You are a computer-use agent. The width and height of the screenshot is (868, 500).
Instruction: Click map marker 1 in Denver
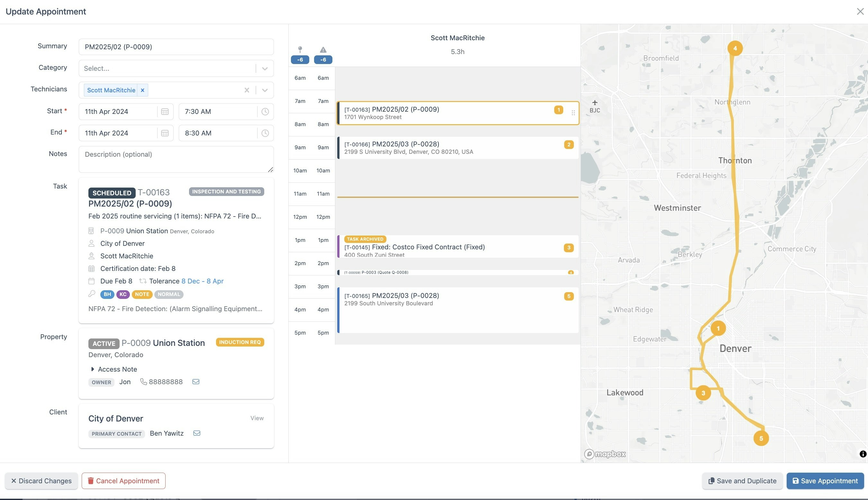click(x=718, y=329)
